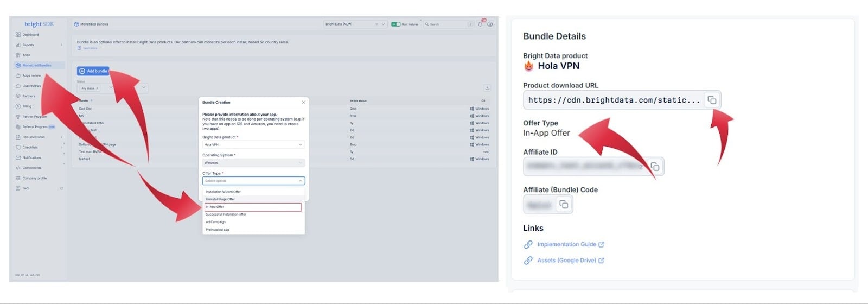Expand the Reports submenu chevron
The image size is (868, 304).
coord(61,45)
